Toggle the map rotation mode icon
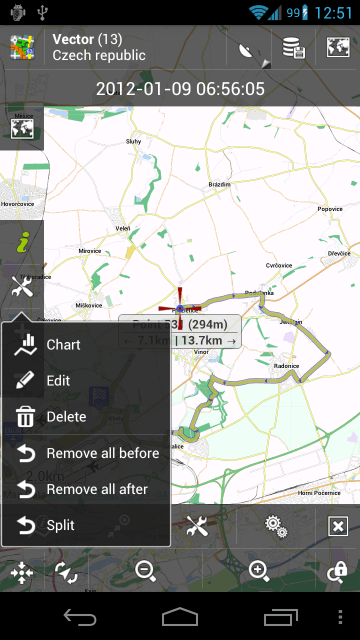 tap(66, 572)
